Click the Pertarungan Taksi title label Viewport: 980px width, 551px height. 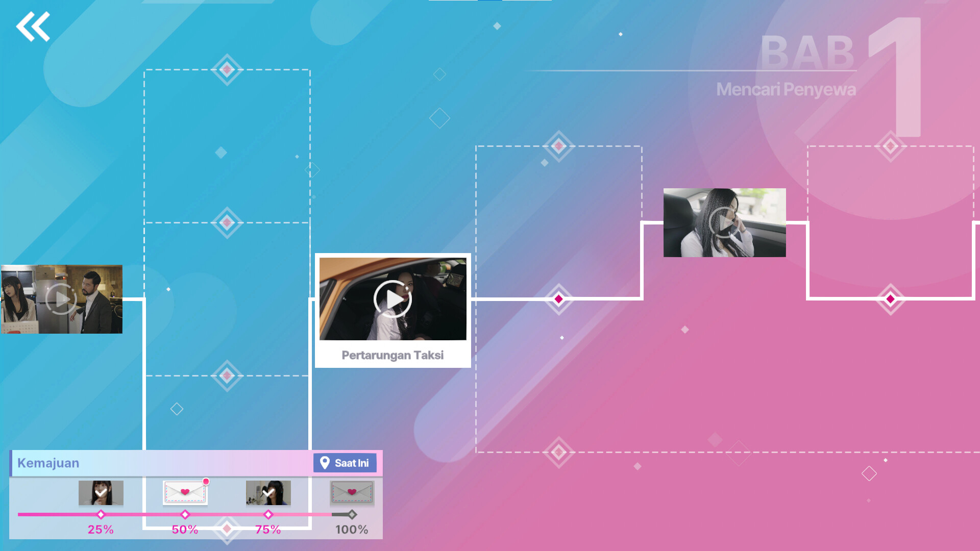pyautogui.click(x=393, y=355)
